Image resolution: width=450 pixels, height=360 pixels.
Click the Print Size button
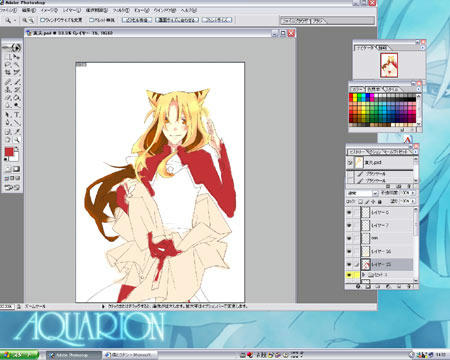(x=217, y=20)
